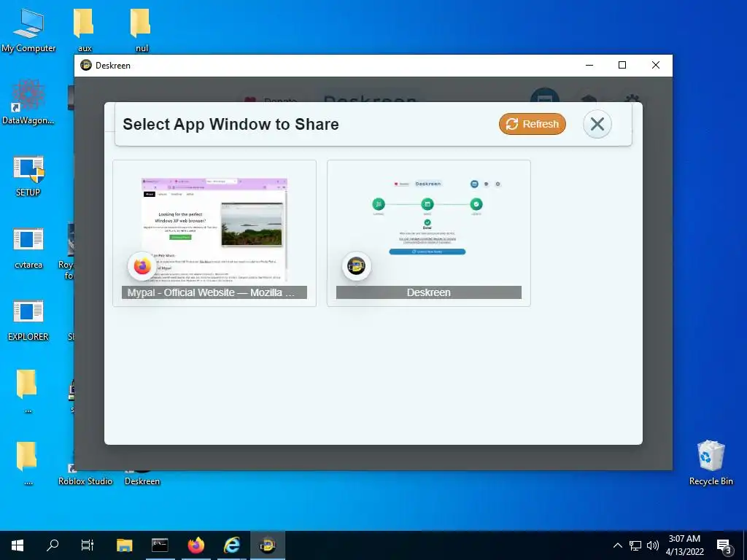Click the Firefox icon on Mypal card
Viewport: 747px width, 560px height.
[142, 265]
